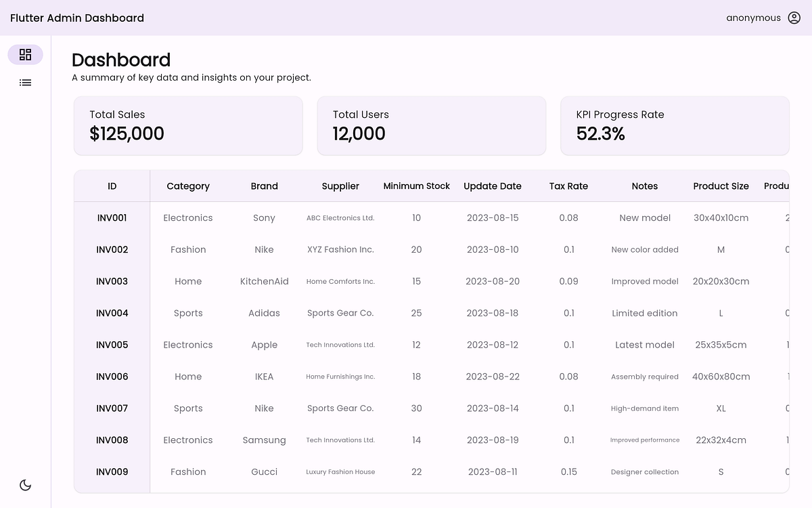Toggle dark mode with the moon icon
Image resolution: width=812 pixels, height=508 pixels.
click(x=25, y=485)
